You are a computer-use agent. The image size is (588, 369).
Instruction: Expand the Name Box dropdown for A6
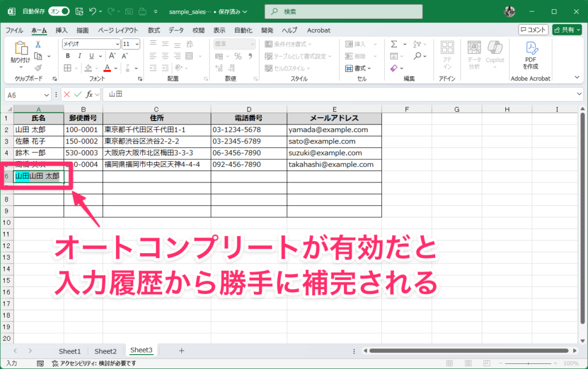(x=47, y=95)
